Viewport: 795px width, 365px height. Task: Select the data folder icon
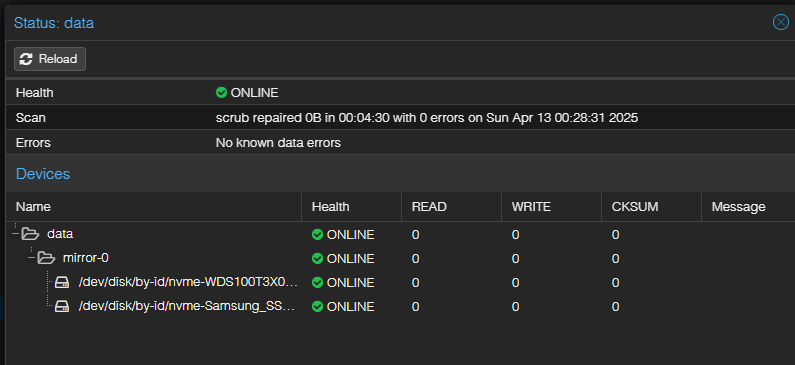coord(30,234)
